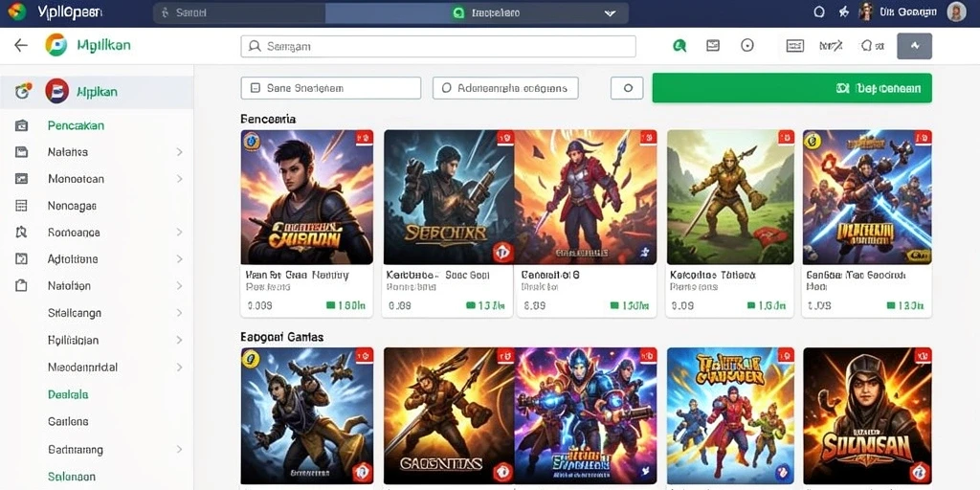
Task: Expand the Bplliidcian sidebar item chevron
Action: (179, 340)
